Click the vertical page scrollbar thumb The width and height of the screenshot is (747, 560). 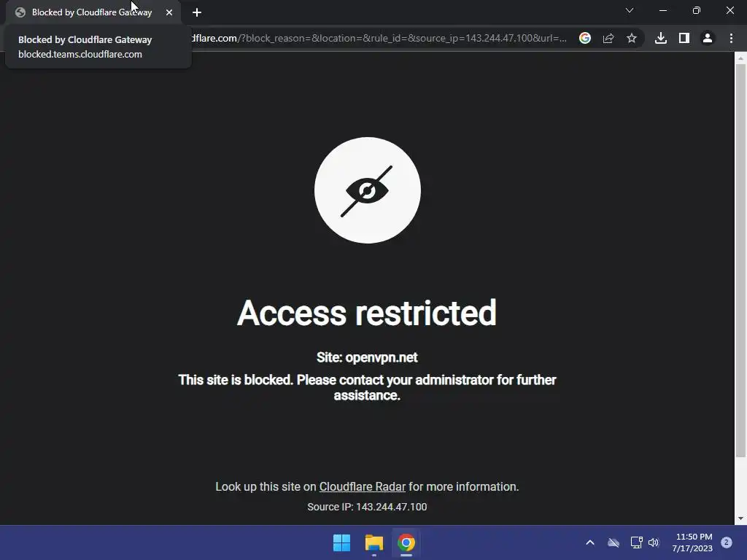[740, 261]
